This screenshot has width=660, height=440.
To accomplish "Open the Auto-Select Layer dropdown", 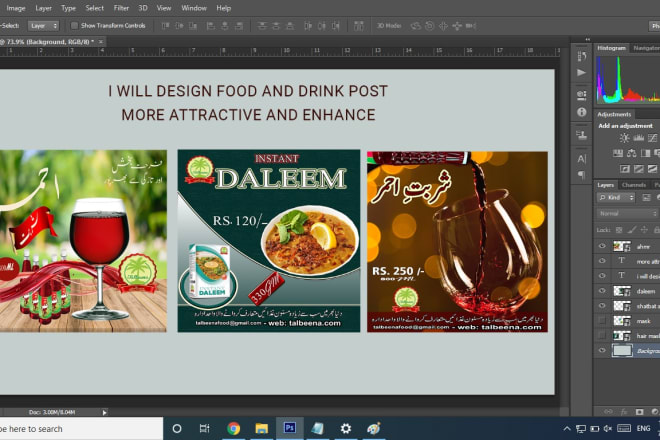I will click(x=43, y=26).
